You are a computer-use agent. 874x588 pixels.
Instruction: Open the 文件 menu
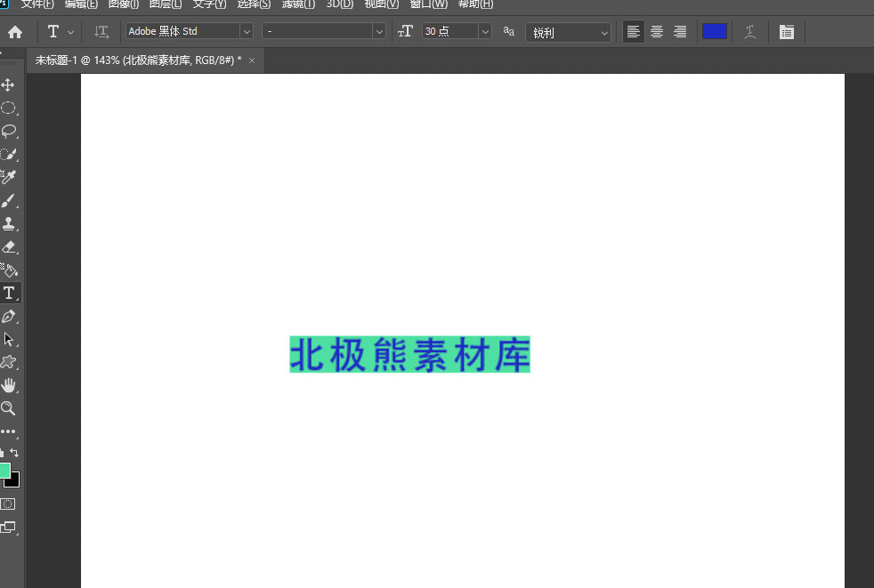click(36, 4)
